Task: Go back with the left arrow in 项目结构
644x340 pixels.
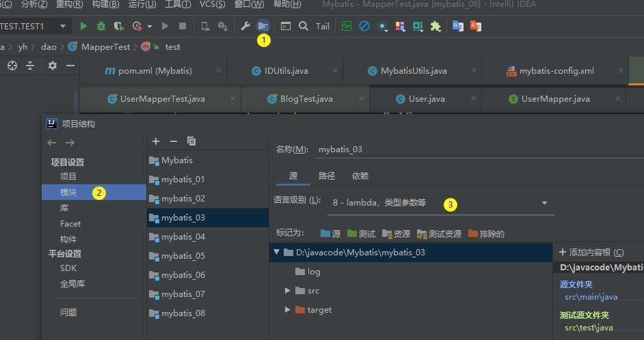Action: 52,143
